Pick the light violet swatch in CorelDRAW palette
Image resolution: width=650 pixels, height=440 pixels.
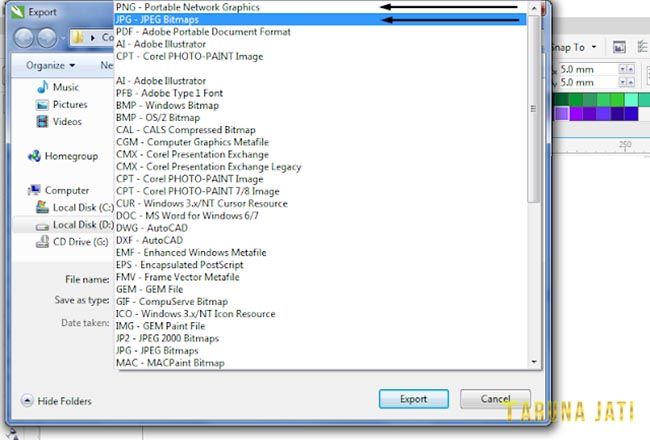[562, 113]
